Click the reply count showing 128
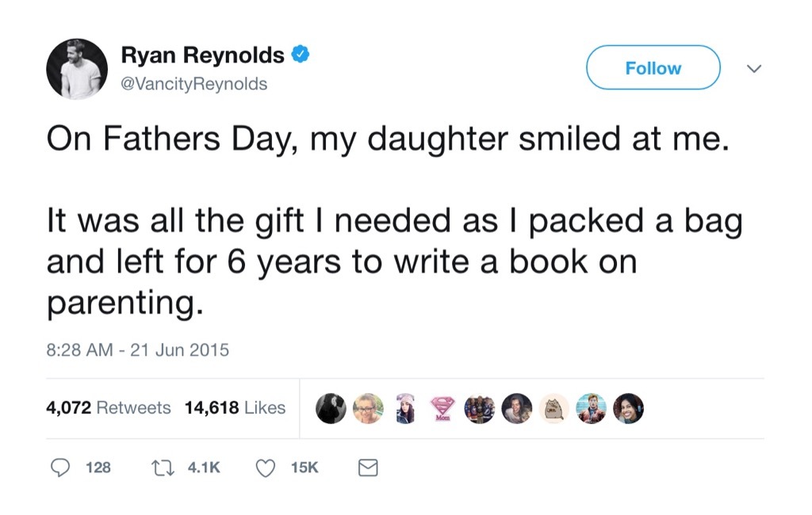The height and width of the screenshot is (515, 812). pyautogui.click(x=98, y=467)
